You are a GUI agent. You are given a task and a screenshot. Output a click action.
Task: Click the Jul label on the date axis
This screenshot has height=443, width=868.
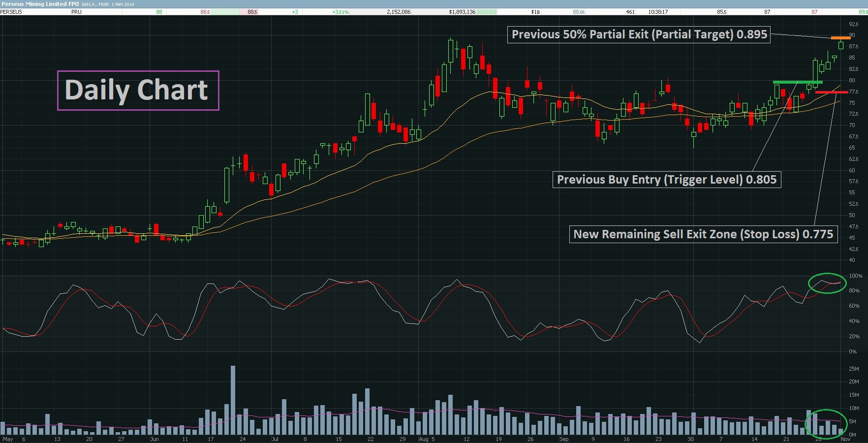click(275, 439)
